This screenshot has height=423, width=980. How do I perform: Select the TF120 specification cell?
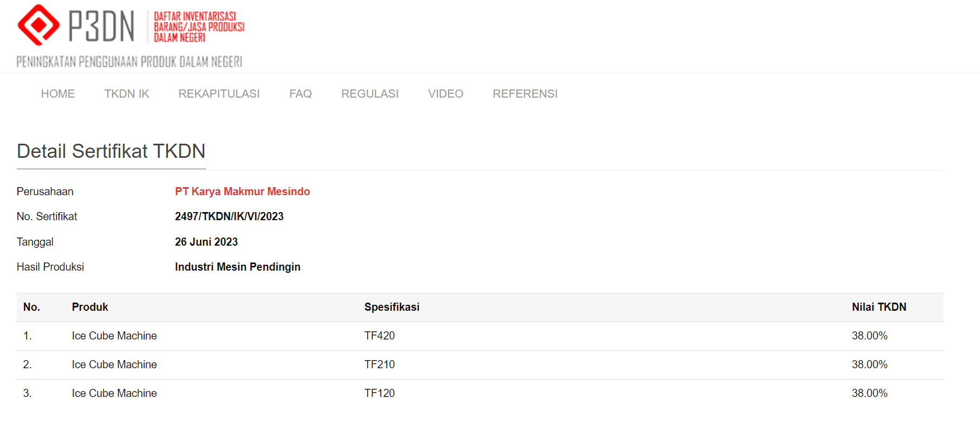coord(379,393)
